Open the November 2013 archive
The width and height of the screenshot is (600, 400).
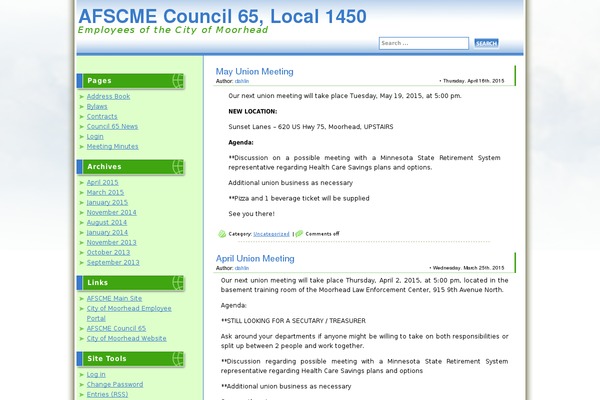tap(111, 242)
